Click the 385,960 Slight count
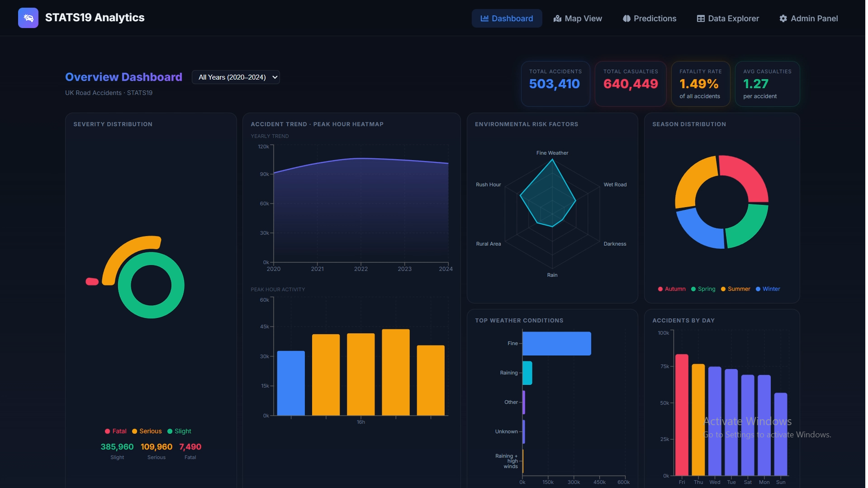 coord(117,447)
